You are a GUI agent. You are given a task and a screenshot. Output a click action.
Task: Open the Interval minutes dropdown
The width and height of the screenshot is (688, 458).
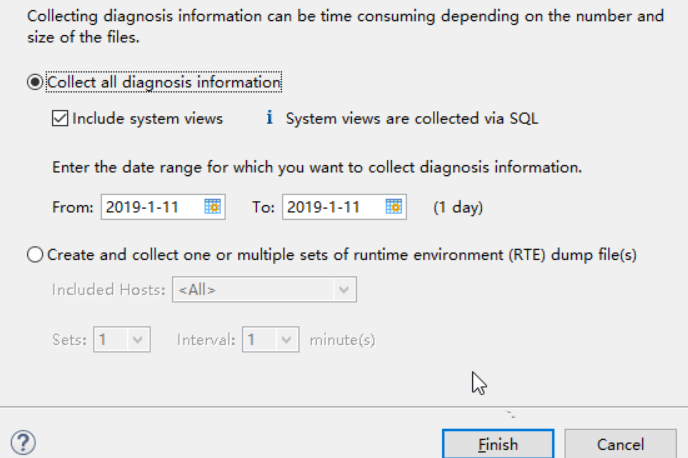(x=271, y=340)
